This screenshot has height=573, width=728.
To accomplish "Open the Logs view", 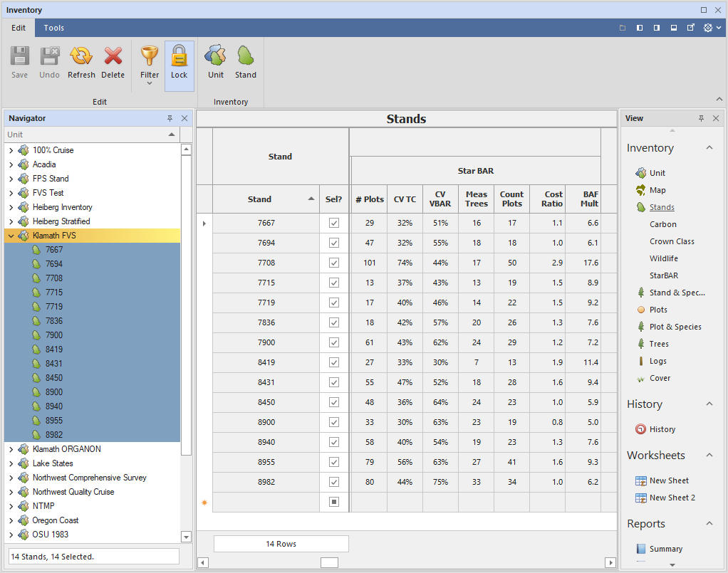I will pyautogui.click(x=658, y=361).
